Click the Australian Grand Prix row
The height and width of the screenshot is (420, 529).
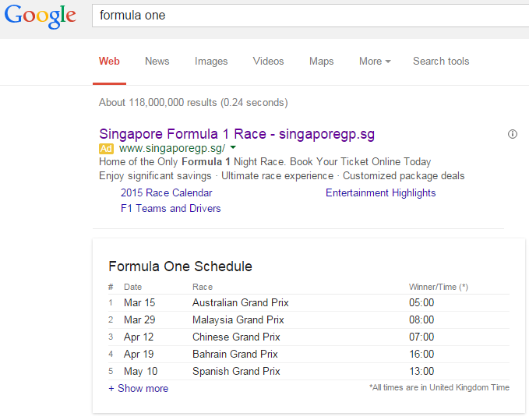[x=309, y=302]
